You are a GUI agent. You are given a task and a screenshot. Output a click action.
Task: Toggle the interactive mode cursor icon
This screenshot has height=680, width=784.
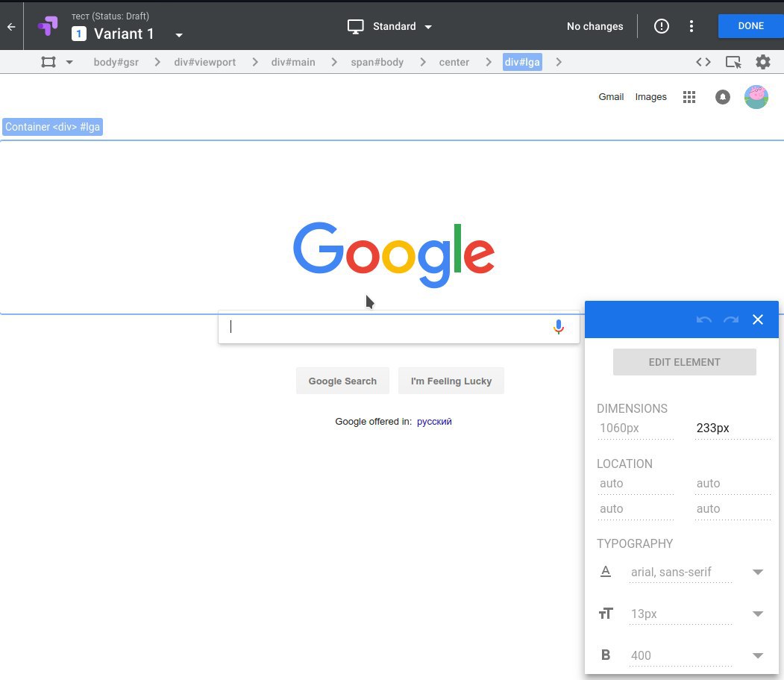(x=733, y=62)
